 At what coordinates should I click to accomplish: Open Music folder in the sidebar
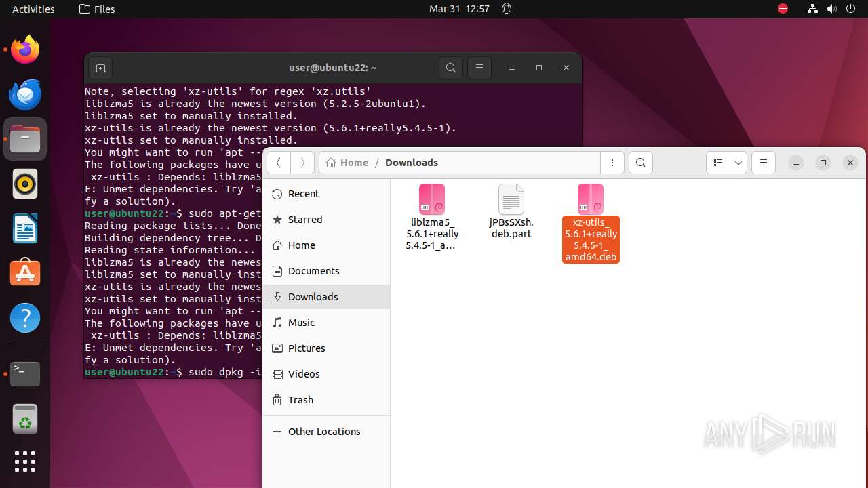point(326,323)
